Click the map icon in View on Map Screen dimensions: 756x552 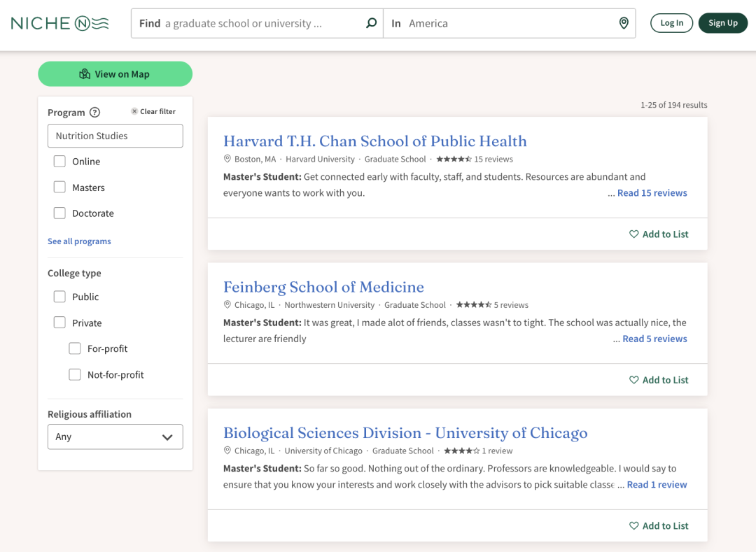[x=85, y=73]
